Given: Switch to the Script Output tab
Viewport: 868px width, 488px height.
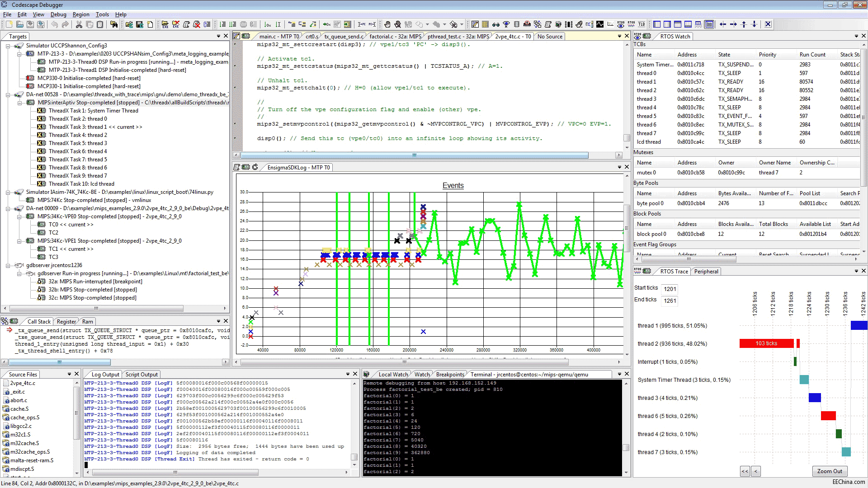Looking at the screenshot, I should click(x=141, y=374).
